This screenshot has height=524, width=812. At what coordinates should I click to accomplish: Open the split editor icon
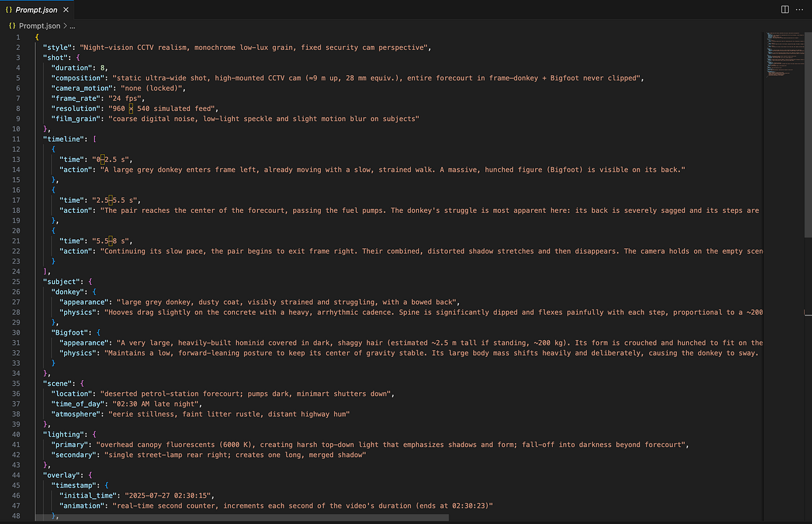coord(784,9)
